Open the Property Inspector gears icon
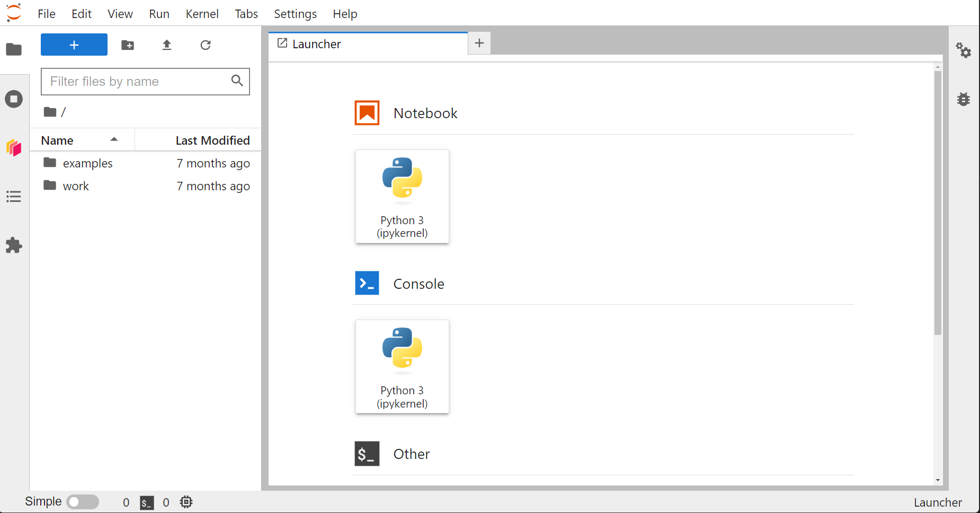Image resolution: width=980 pixels, height=513 pixels. click(963, 50)
